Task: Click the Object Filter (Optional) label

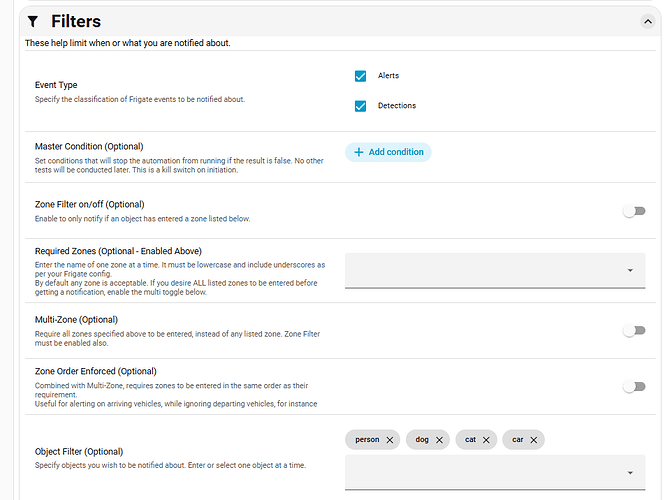Action: pyautogui.click(x=79, y=452)
